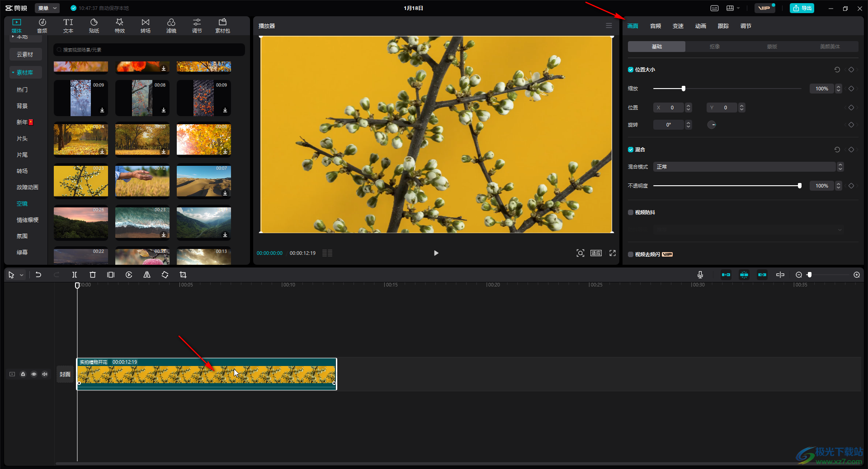The width and height of the screenshot is (868, 469).
Task: Switch to the 跟踪 tracking tab
Action: (x=723, y=26)
